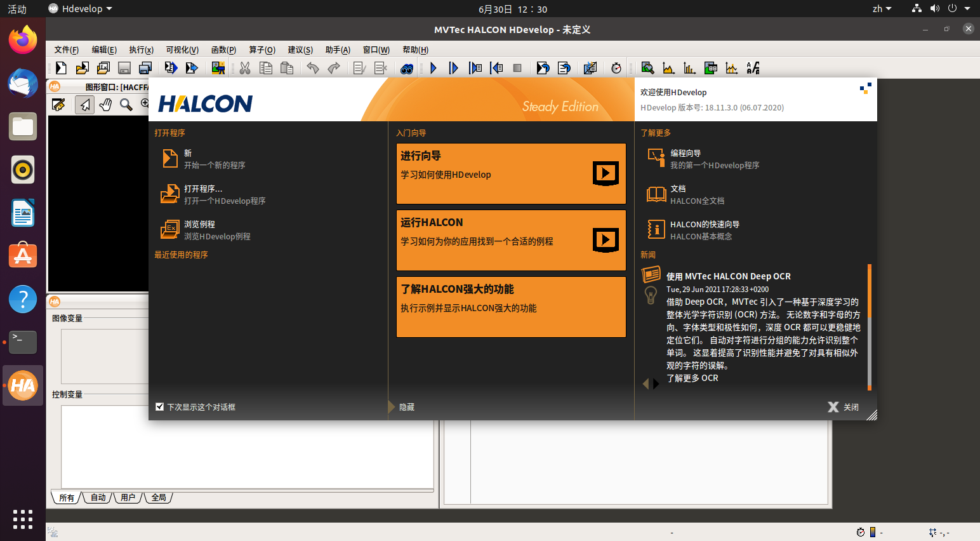Select the pan hand tool in the graphics window
980x541 pixels.
pyautogui.click(x=105, y=105)
